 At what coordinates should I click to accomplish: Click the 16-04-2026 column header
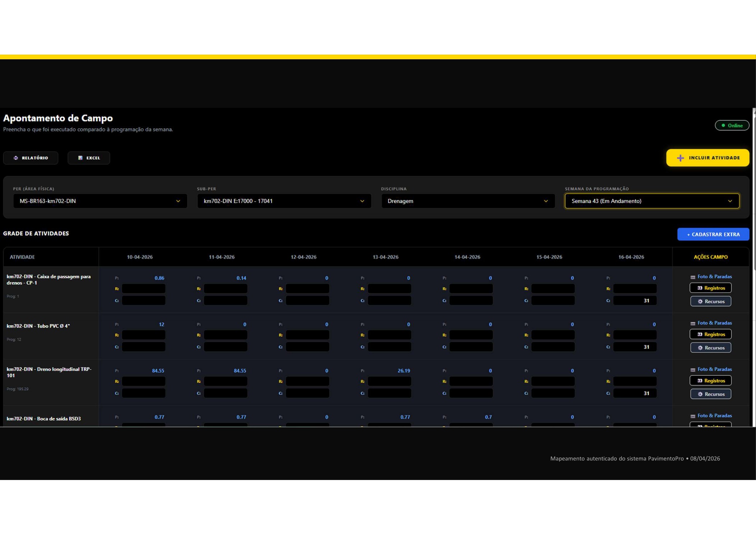click(x=631, y=257)
